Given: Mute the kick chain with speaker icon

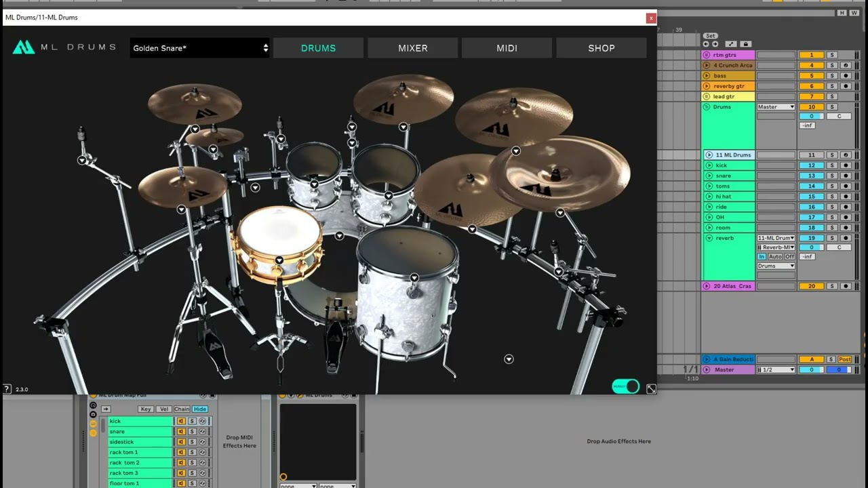Looking at the screenshot, I should pyautogui.click(x=181, y=422).
